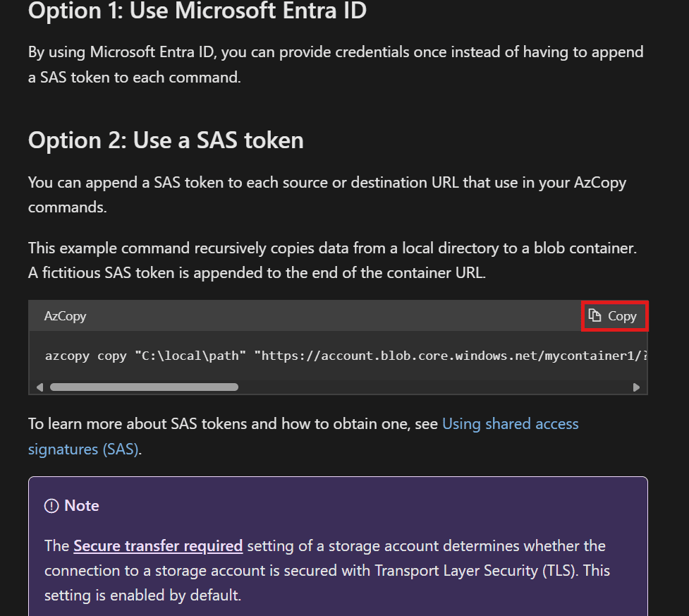The image size is (689, 616).
Task: Click the horizontal scrollbar thumb in code block
Action: (144, 387)
